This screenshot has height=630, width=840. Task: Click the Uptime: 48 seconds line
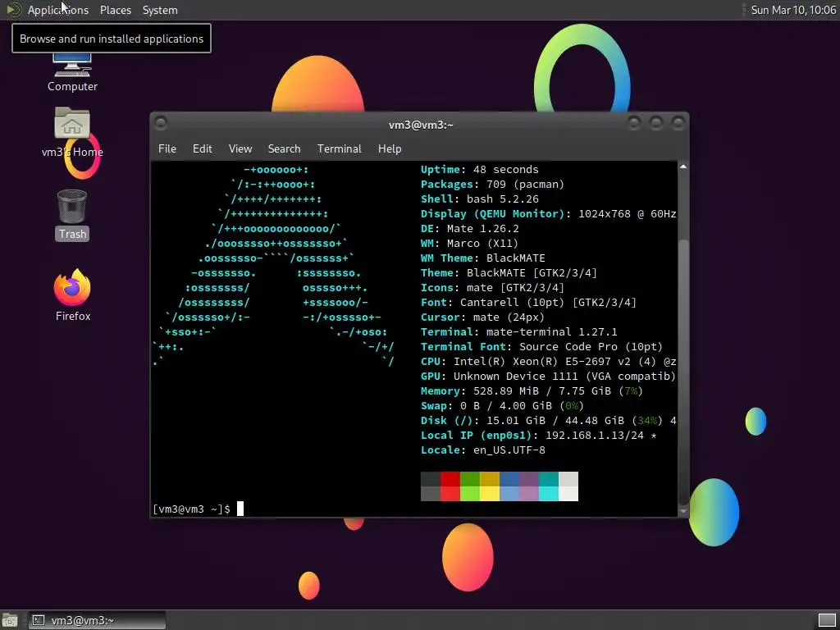pos(479,169)
